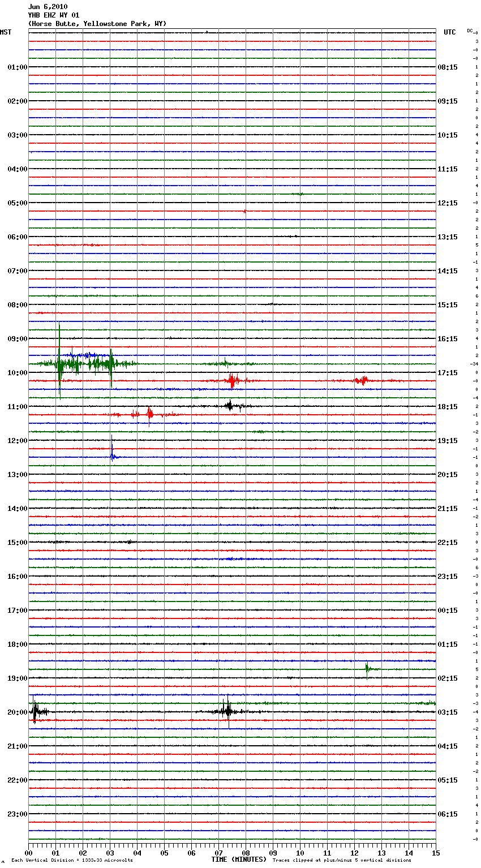
Task: Select the '03:00' MST hour label
Action: click(x=17, y=135)
